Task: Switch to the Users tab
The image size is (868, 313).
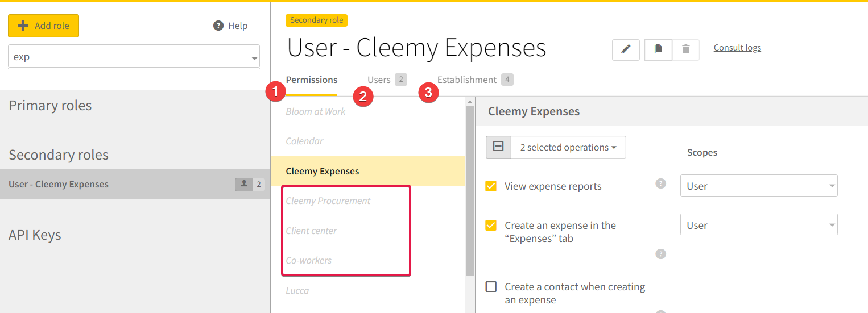Action: tap(379, 80)
